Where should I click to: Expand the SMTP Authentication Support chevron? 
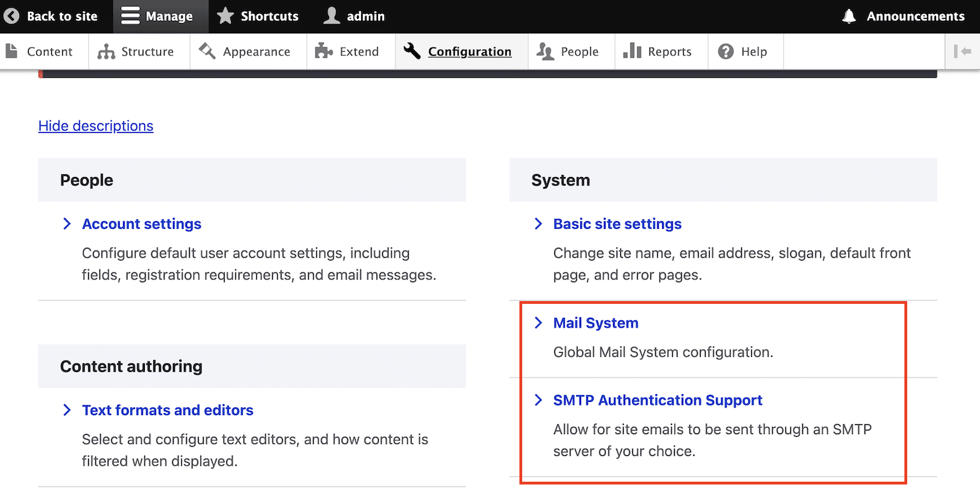(x=538, y=400)
